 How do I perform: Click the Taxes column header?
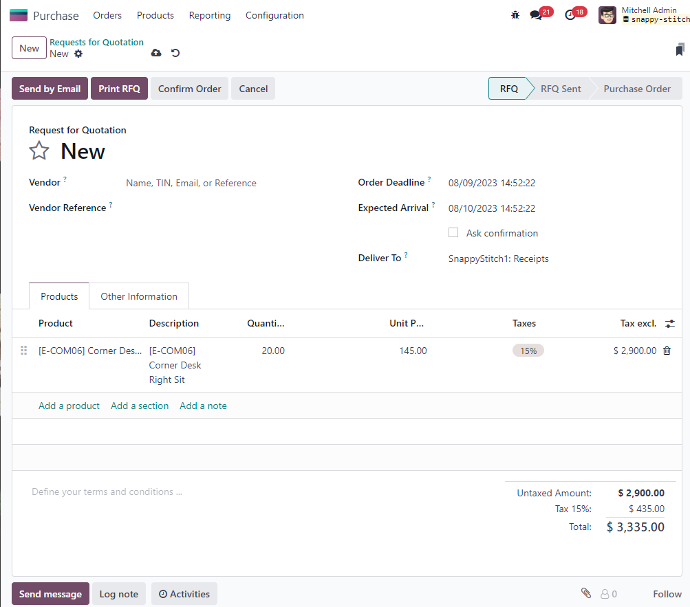pos(524,324)
